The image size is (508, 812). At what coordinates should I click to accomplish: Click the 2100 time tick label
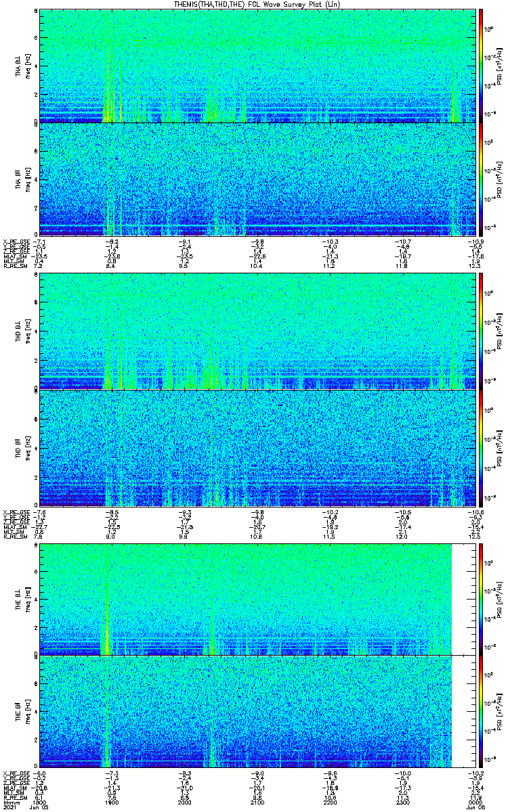click(257, 803)
